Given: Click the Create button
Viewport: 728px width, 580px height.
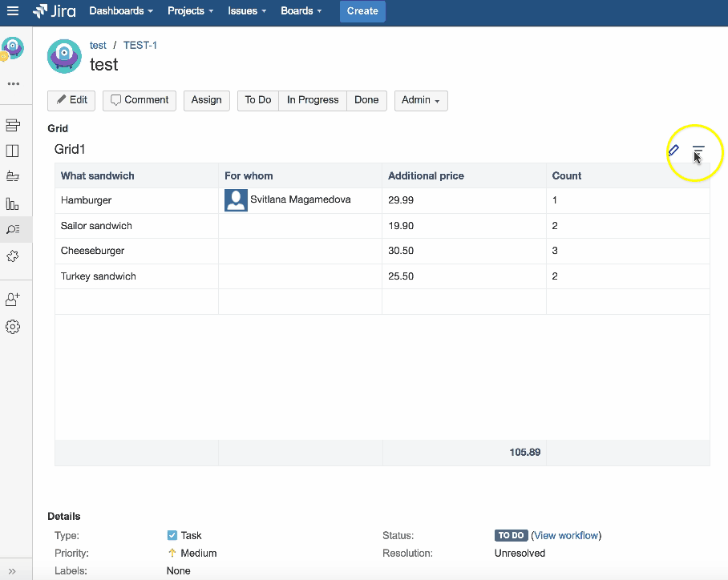Looking at the screenshot, I should (x=362, y=11).
